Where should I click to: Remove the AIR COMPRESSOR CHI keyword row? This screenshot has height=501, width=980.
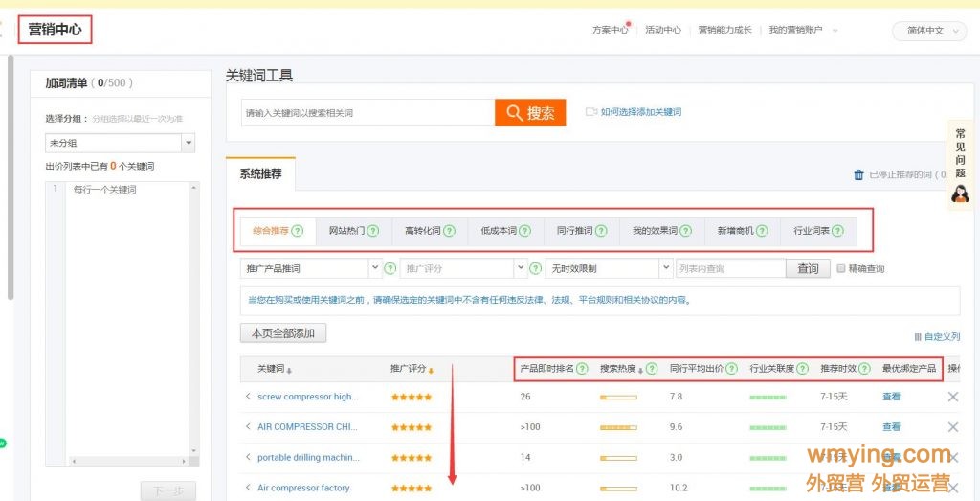tap(953, 427)
